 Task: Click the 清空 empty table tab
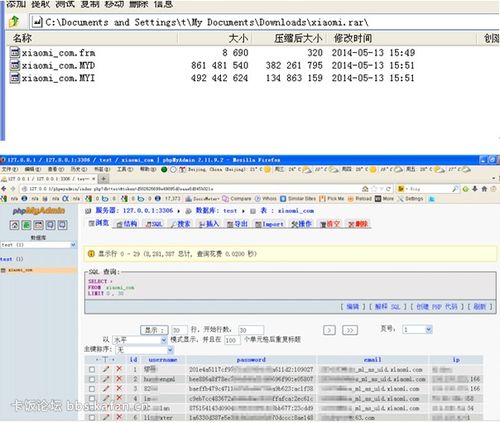(x=330, y=224)
